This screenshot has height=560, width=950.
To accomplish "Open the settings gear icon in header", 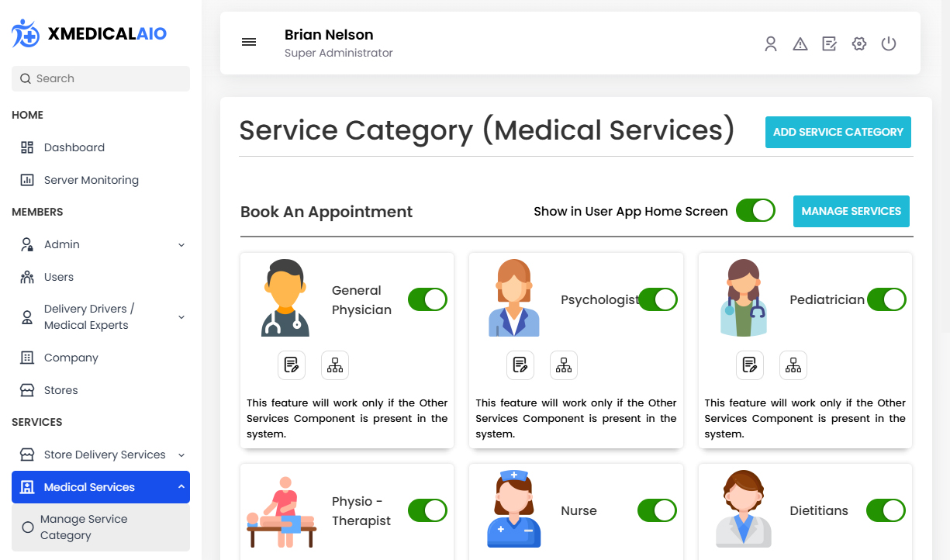I will pyautogui.click(x=858, y=44).
